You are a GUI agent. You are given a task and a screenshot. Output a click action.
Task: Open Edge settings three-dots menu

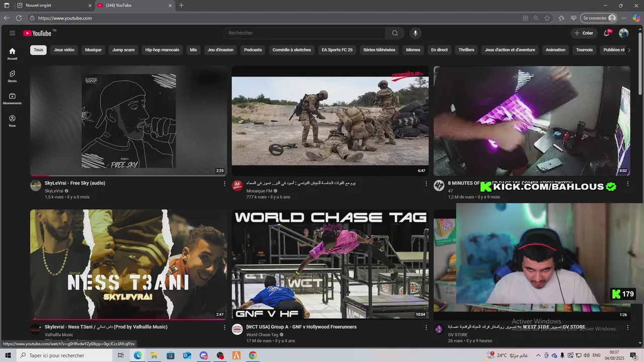click(x=624, y=18)
